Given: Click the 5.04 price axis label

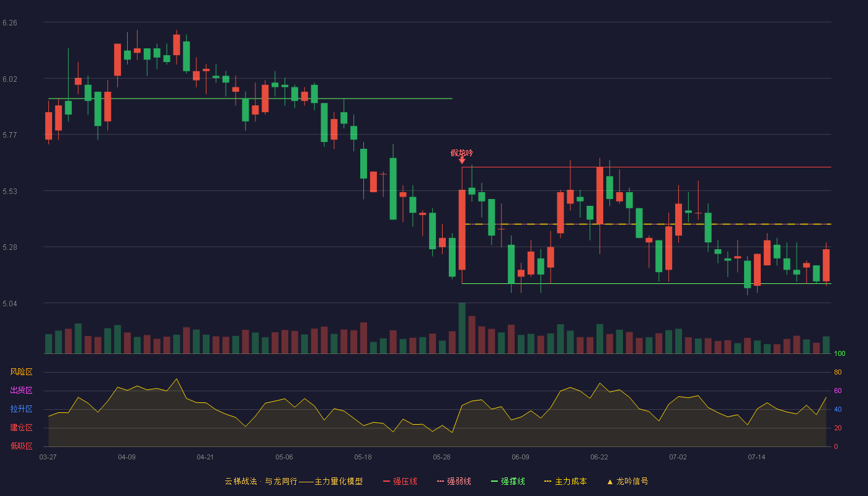Looking at the screenshot, I should (10, 304).
